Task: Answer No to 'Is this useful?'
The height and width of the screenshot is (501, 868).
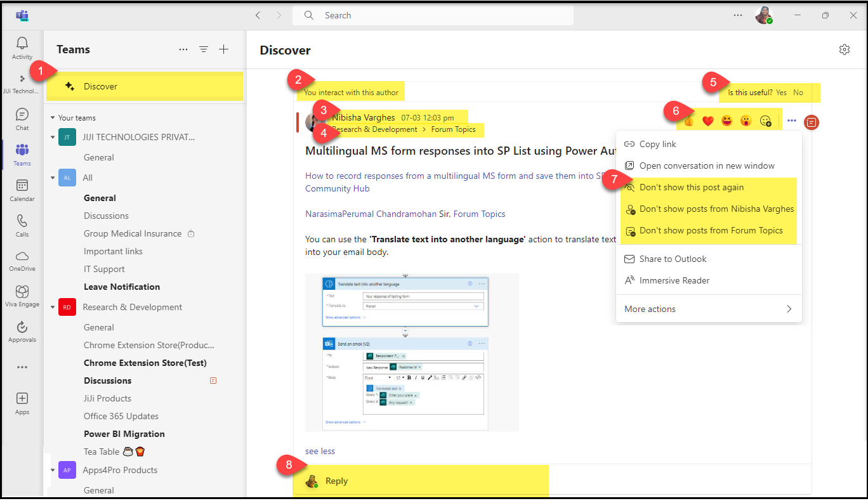Action: click(x=798, y=93)
